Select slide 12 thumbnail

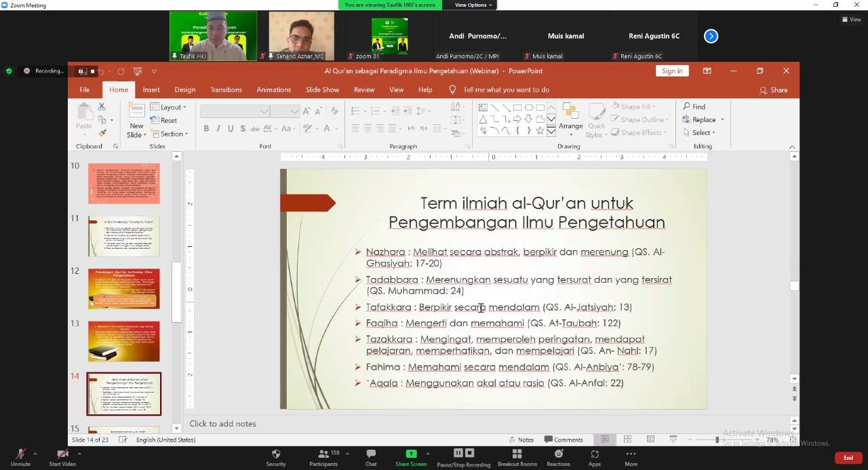click(x=124, y=289)
